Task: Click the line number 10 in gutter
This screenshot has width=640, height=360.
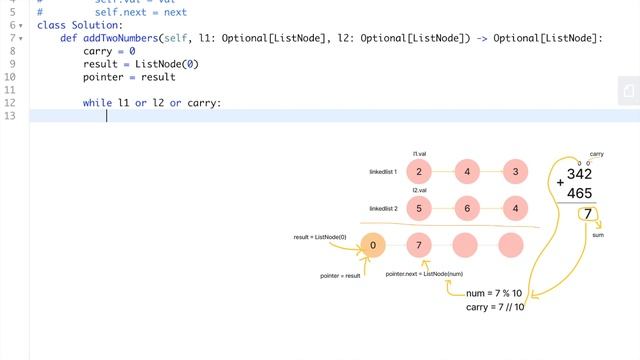Action: [10, 77]
